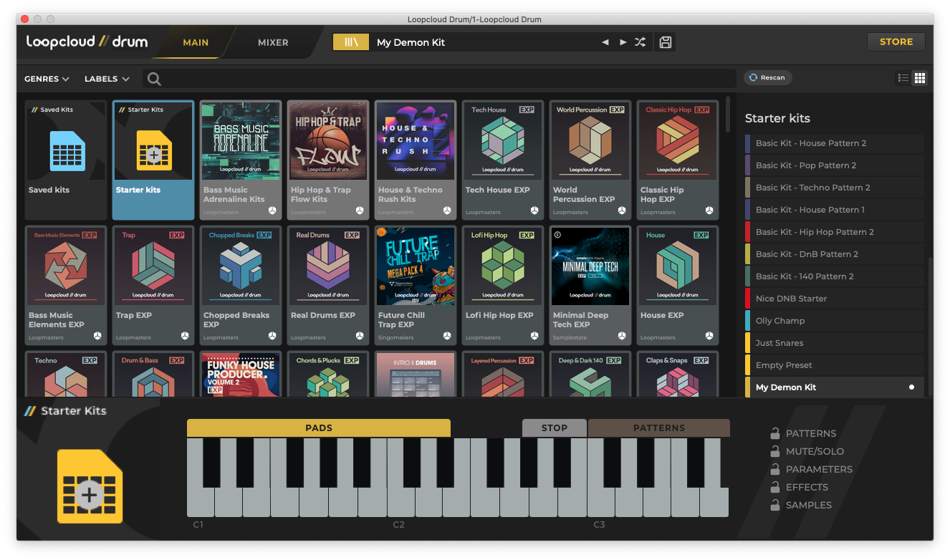This screenshot has width=950, height=560.
Task: Rescan the library
Action: [767, 77]
